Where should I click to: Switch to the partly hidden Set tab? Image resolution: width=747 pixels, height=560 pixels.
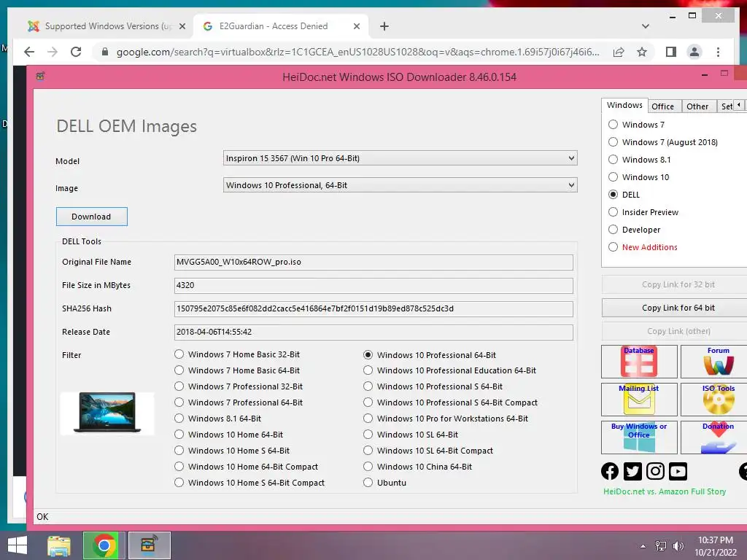(x=726, y=106)
